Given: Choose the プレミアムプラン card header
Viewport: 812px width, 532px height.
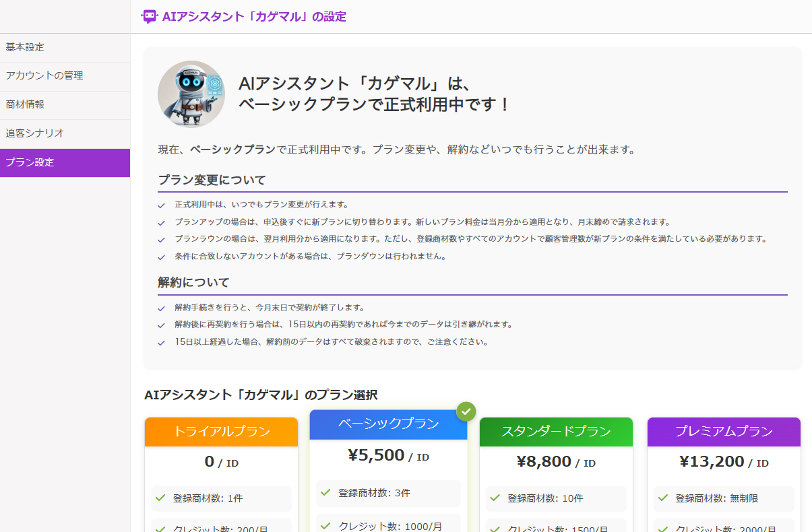Looking at the screenshot, I should tap(724, 432).
